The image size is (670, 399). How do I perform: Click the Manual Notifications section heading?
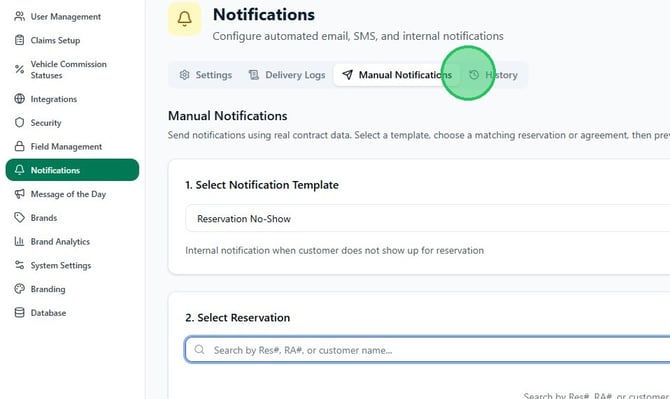(x=227, y=116)
